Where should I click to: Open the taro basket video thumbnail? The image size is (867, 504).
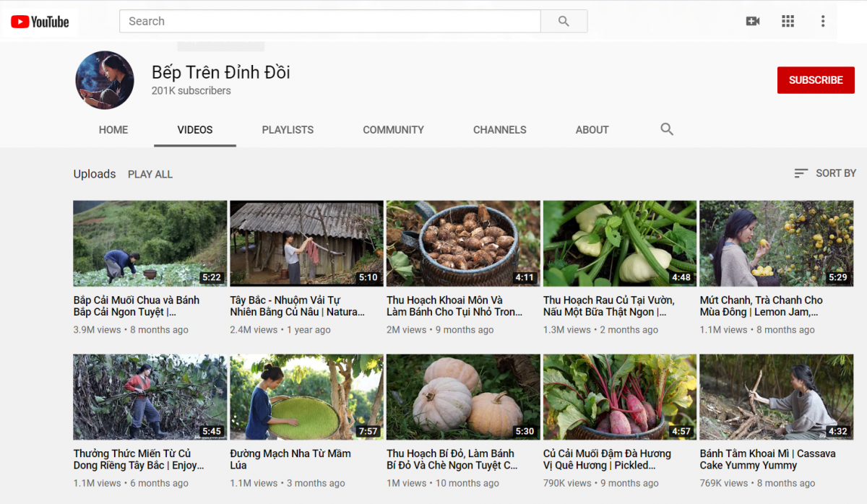point(463,243)
